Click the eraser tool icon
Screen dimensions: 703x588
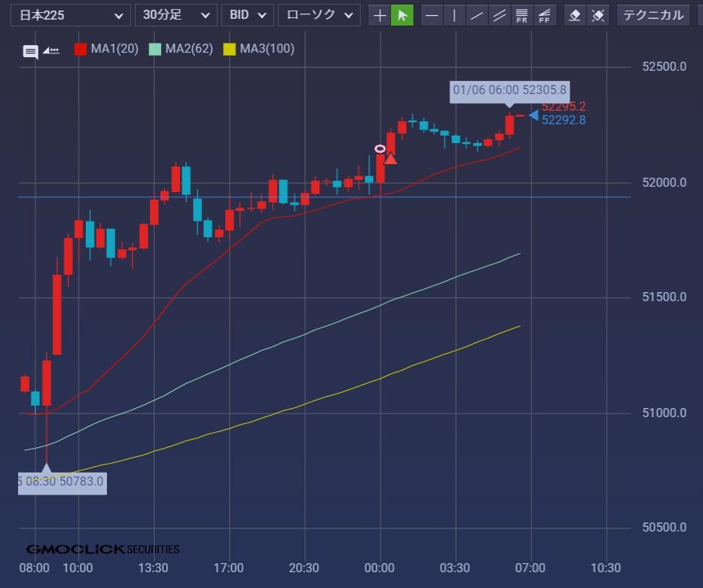tap(575, 15)
